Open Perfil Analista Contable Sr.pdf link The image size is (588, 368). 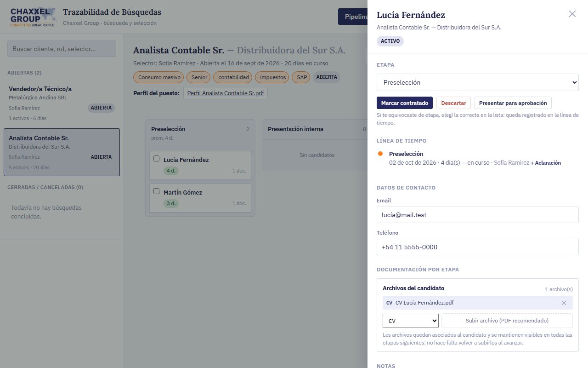(x=226, y=93)
